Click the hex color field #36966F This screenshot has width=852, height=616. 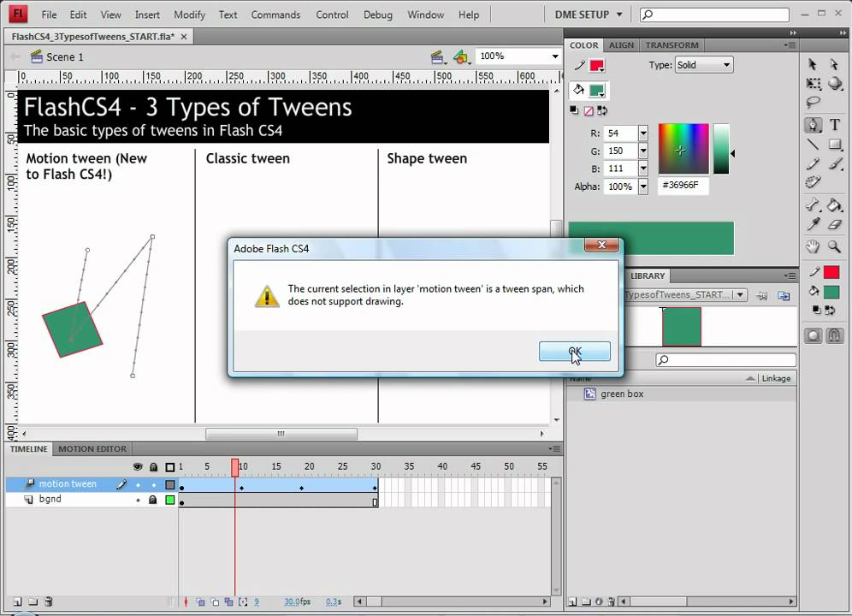(683, 186)
